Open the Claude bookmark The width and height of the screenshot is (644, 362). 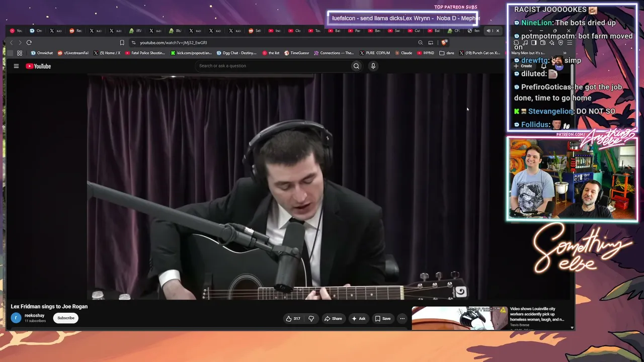click(x=404, y=53)
